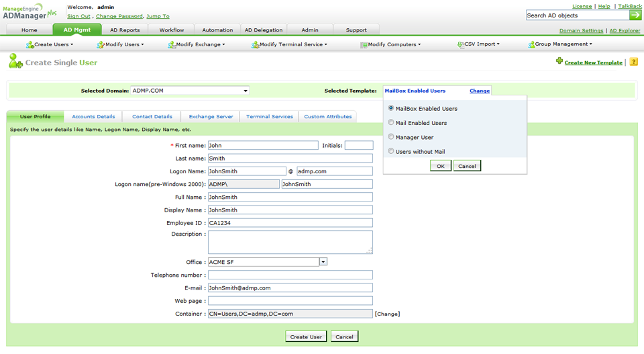Click the Create New Template link
644x354 pixels.
(x=593, y=62)
